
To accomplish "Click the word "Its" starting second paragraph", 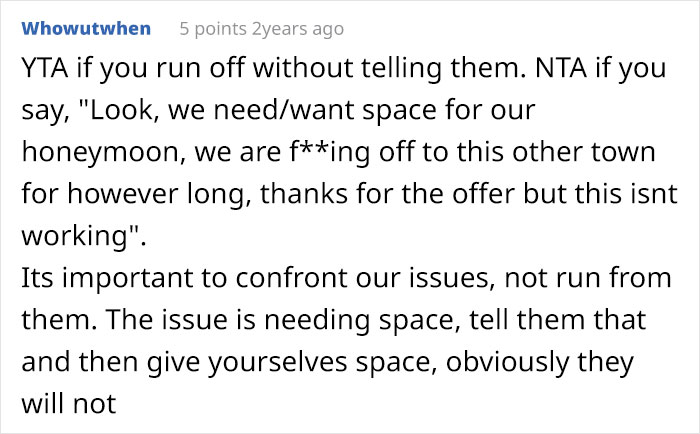I will [38, 280].
